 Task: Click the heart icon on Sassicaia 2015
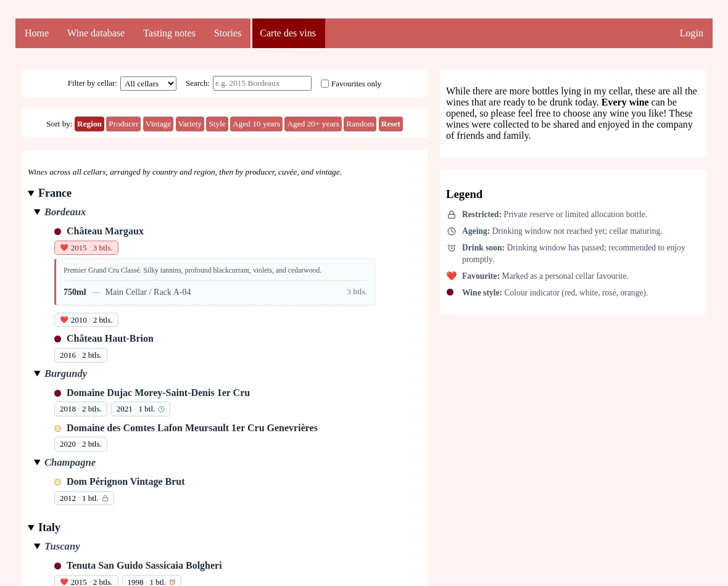[x=64, y=581]
